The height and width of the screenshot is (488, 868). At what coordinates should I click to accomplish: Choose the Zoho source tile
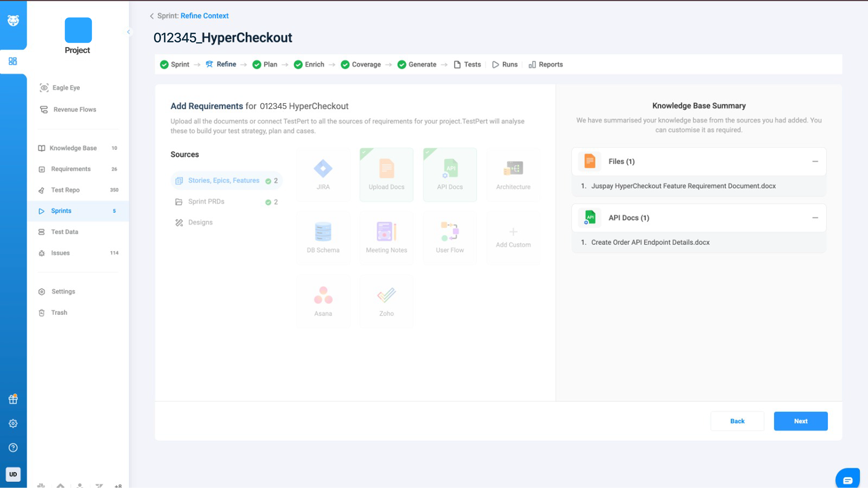pos(386,301)
